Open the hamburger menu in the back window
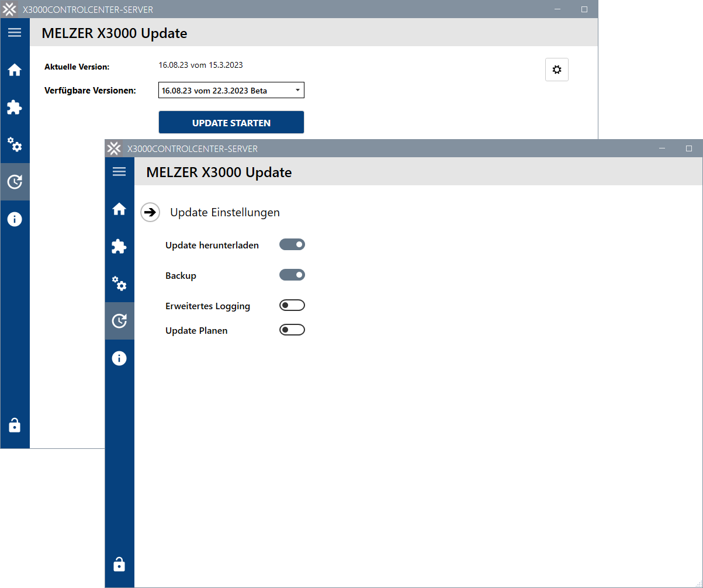This screenshot has height=588, width=703. tap(15, 32)
